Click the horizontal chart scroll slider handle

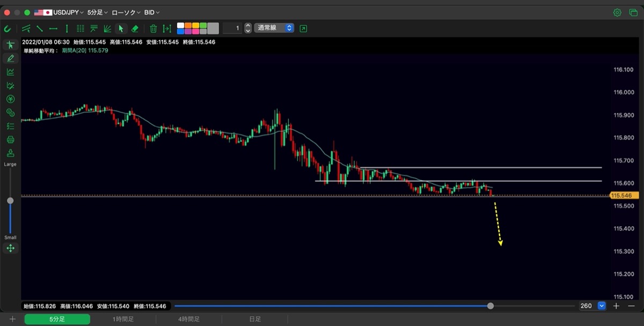click(x=491, y=306)
